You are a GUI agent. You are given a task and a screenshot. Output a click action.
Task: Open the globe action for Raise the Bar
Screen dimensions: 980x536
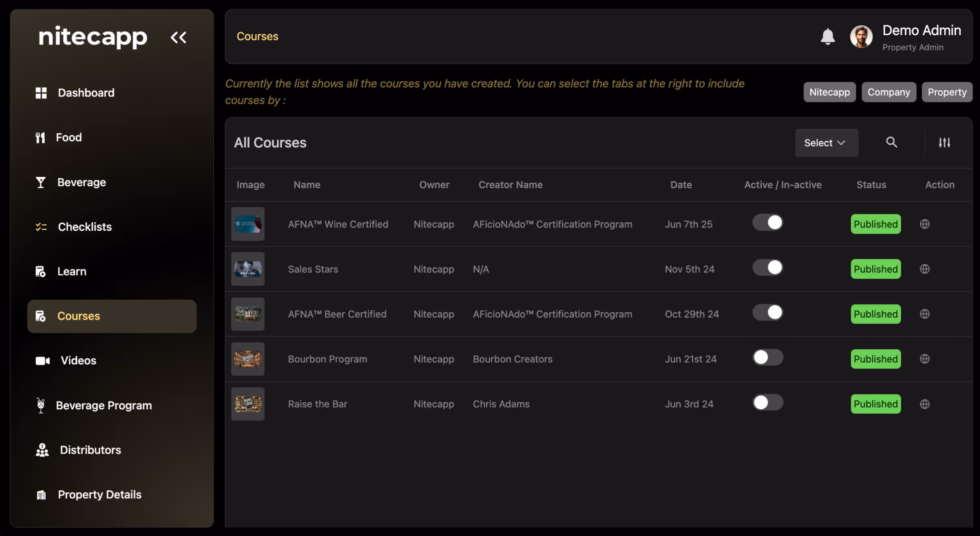tap(925, 404)
